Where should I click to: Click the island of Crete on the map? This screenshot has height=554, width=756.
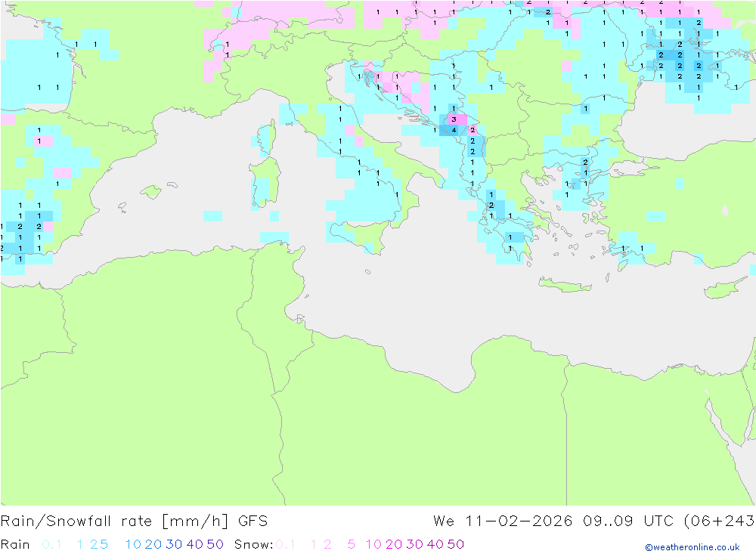565,285
